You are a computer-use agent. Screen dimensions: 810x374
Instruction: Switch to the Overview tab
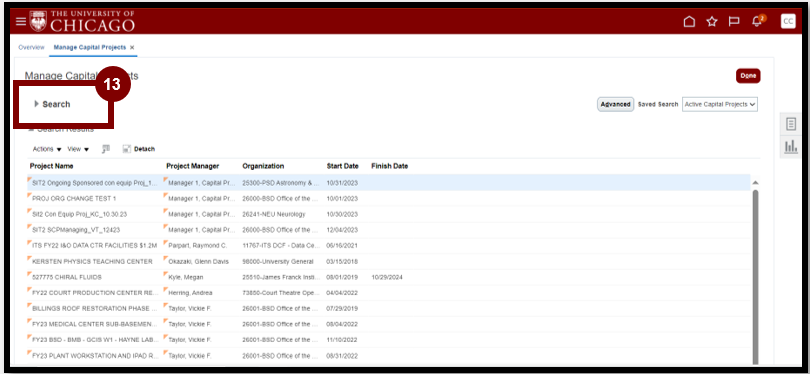coord(32,47)
